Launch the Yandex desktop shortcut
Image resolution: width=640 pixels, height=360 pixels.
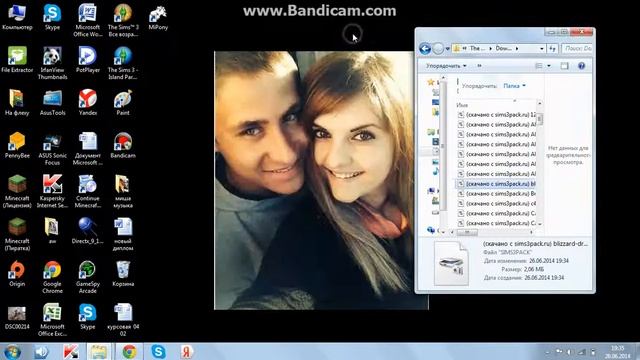click(87, 102)
